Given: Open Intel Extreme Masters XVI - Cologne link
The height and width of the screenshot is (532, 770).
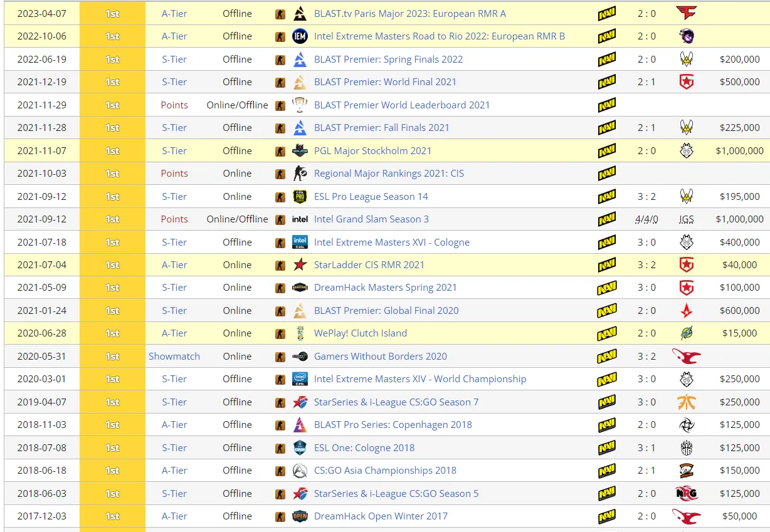Looking at the screenshot, I should pyautogui.click(x=392, y=242).
